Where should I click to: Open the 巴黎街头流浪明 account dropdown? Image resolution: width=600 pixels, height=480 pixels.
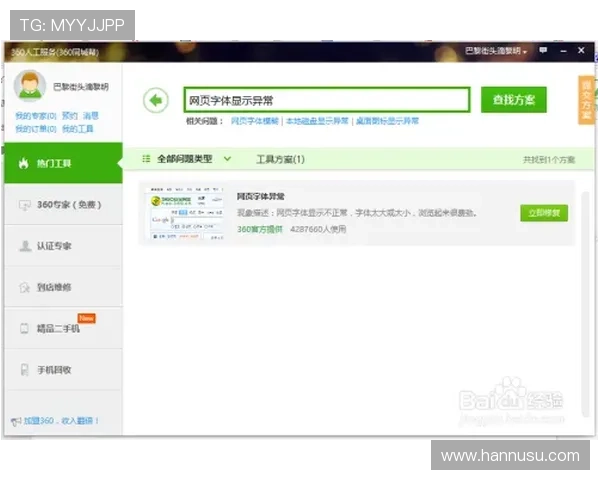496,51
